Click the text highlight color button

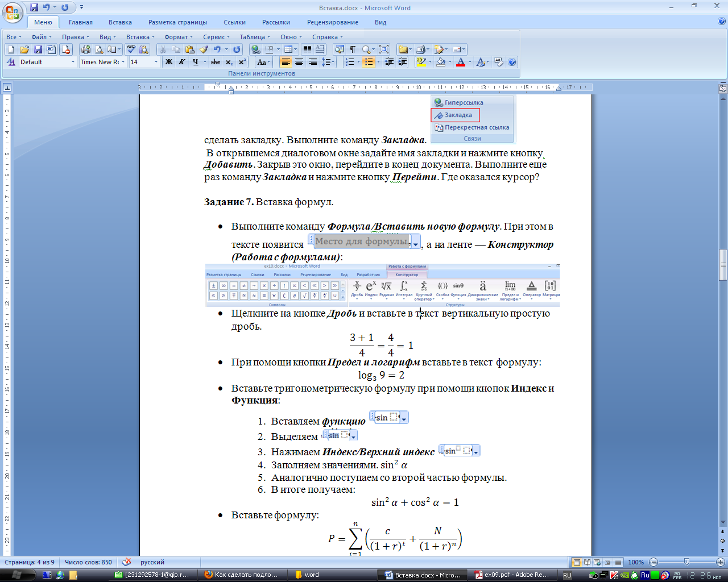421,62
